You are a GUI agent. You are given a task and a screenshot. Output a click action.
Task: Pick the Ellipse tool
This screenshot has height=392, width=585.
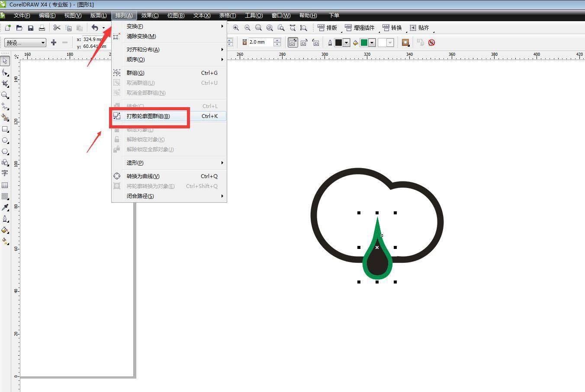5,140
